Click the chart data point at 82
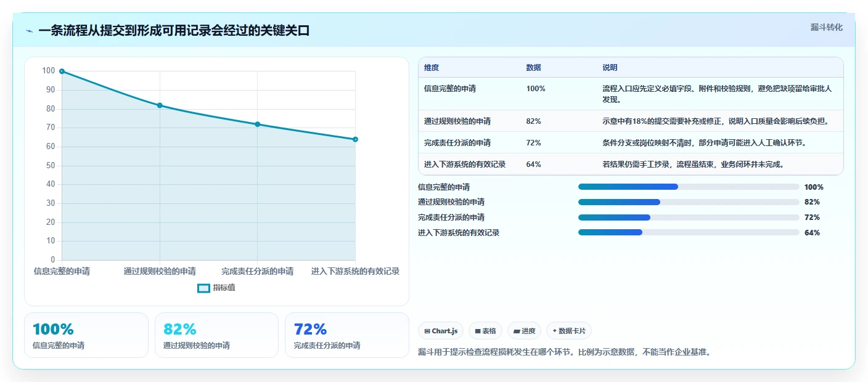This screenshot has width=868, height=382. coord(160,105)
